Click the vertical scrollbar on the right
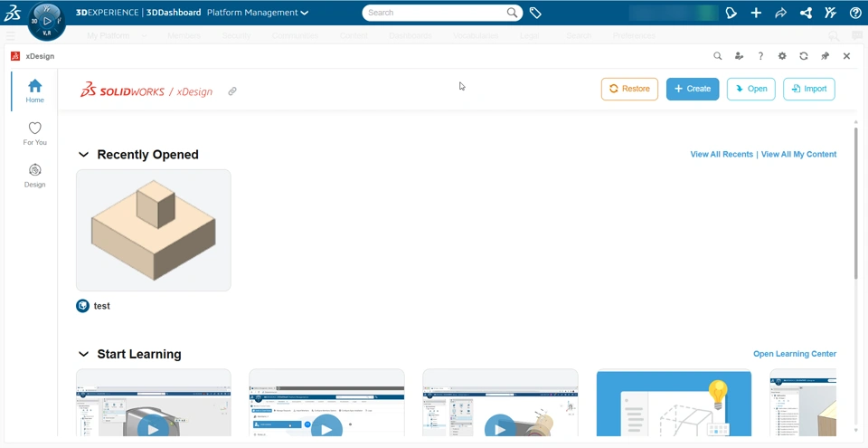Image resolution: width=868 pixels, height=448 pixels. click(x=856, y=203)
